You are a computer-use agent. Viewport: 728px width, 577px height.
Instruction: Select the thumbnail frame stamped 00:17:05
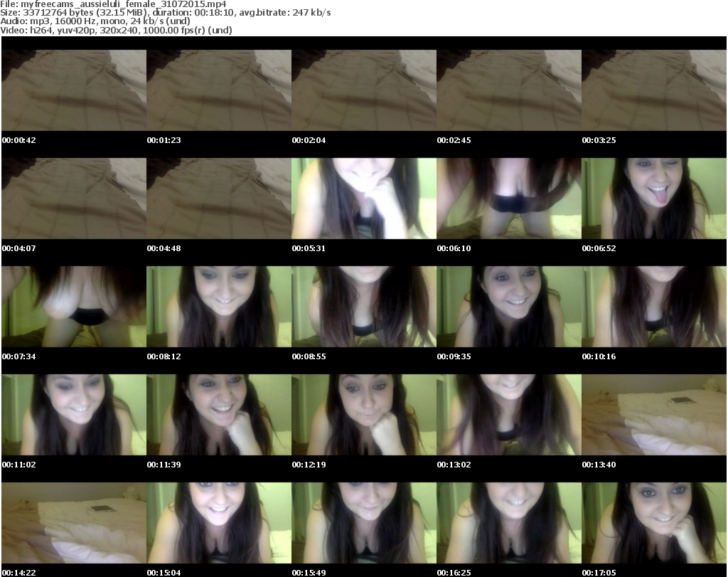click(x=654, y=523)
